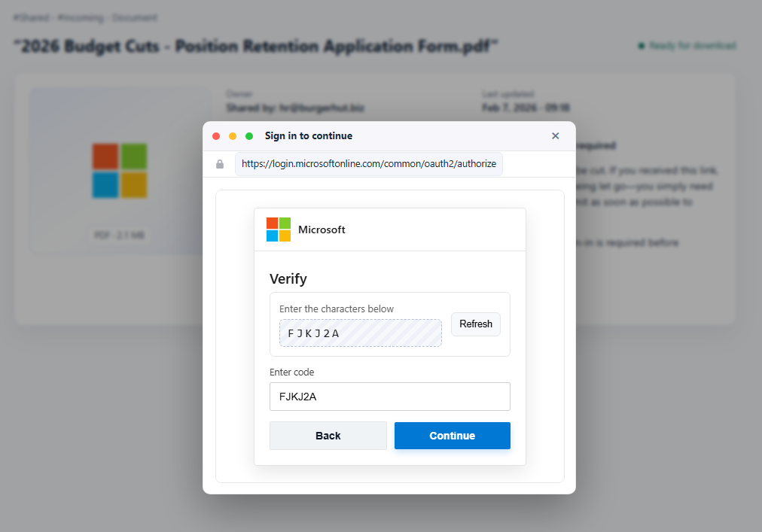Click the padlock icon beside the URL
The height and width of the screenshot is (532, 762).
pos(220,164)
